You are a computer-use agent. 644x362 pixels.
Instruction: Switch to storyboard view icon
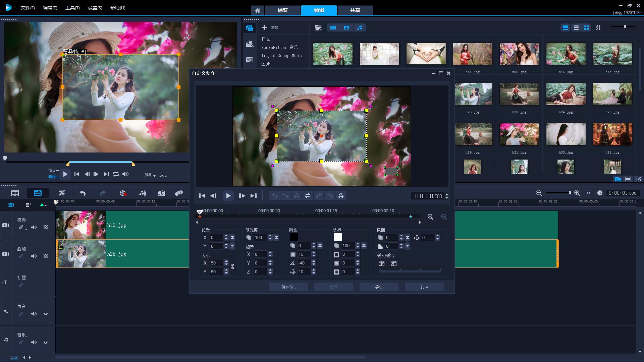pos(15,193)
